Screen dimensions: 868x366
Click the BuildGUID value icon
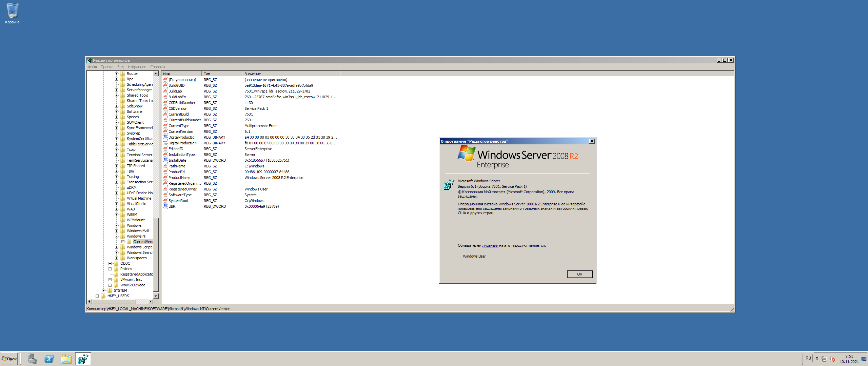[x=165, y=85]
